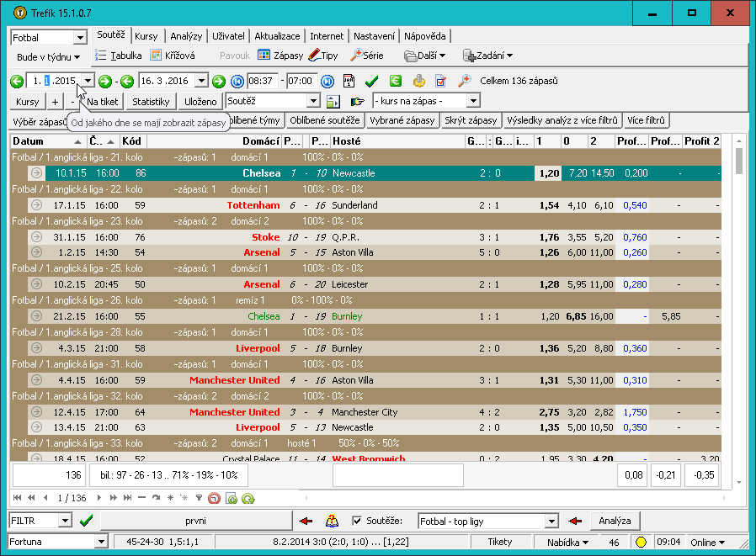The image size is (756, 556).
Task: Click the checklist document icon
Action: pos(440,81)
